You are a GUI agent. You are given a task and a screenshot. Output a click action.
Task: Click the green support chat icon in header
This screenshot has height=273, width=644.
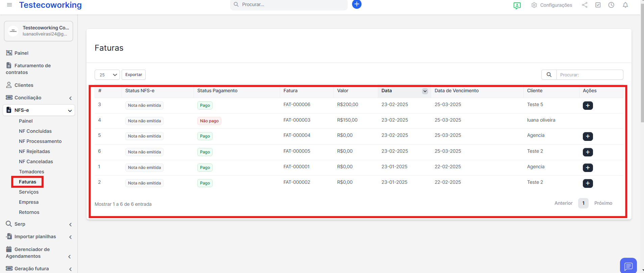tap(517, 6)
